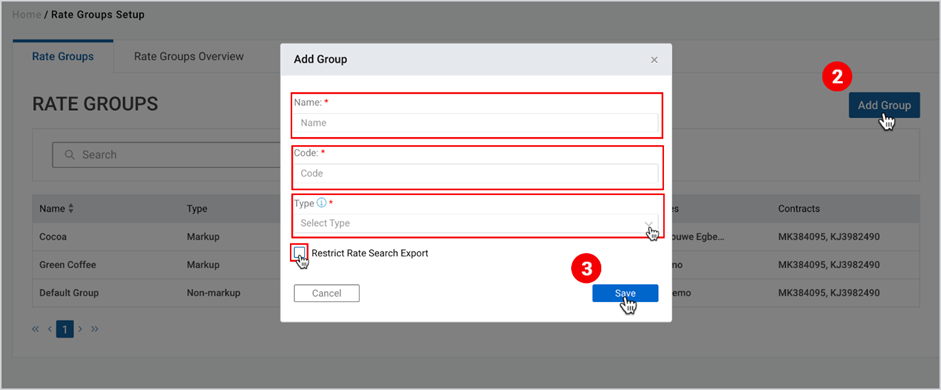Click Cocoa row Markup type cell
941x390 pixels.
[x=203, y=237]
